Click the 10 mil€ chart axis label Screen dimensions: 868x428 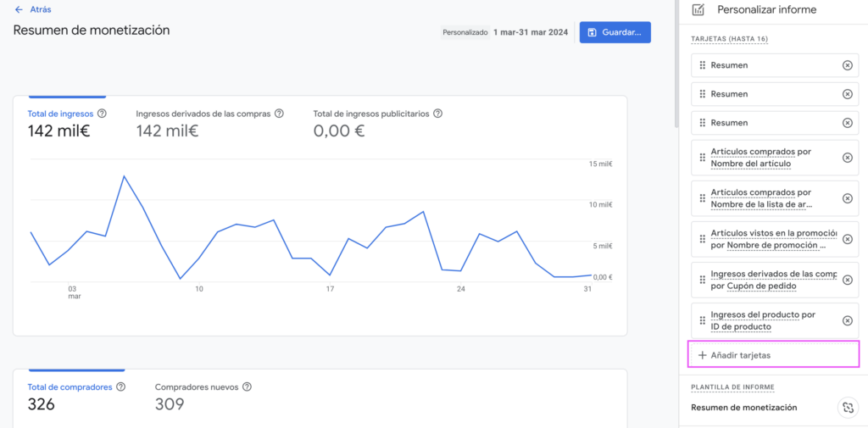coord(601,205)
